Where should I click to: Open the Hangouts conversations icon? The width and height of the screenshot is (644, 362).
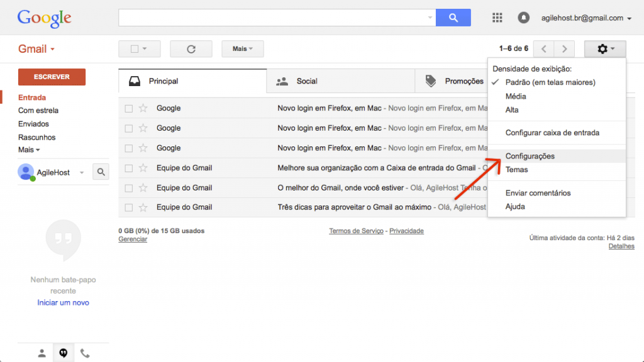64,353
